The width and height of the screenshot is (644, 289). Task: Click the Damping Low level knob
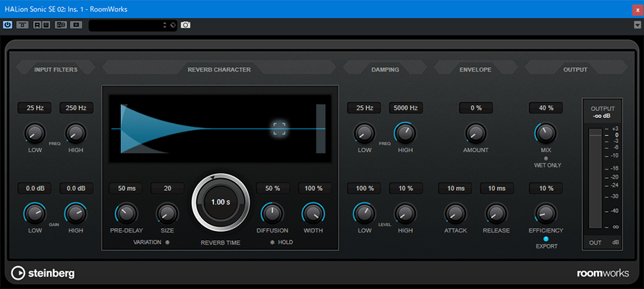click(364, 213)
